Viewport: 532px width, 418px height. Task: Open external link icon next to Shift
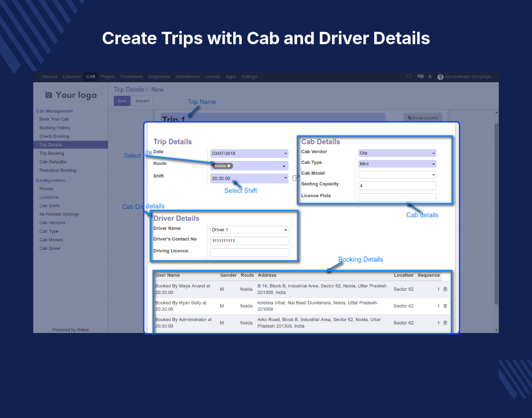pos(295,178)
